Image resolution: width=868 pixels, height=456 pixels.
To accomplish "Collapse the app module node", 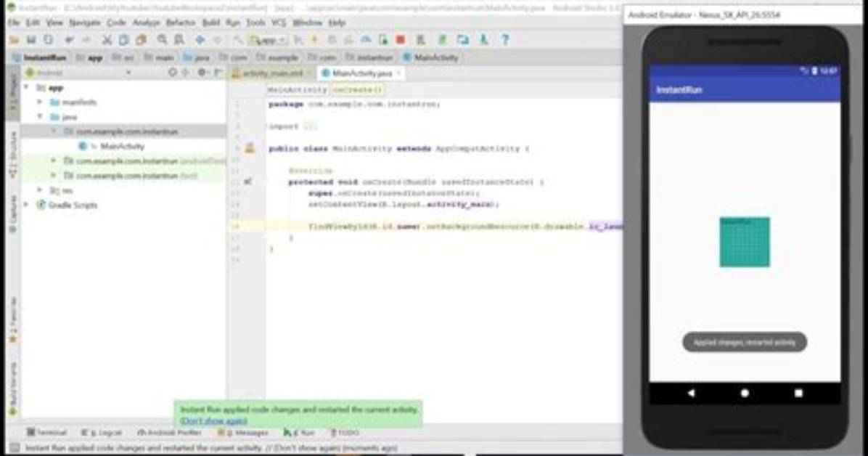I will 26,88.
